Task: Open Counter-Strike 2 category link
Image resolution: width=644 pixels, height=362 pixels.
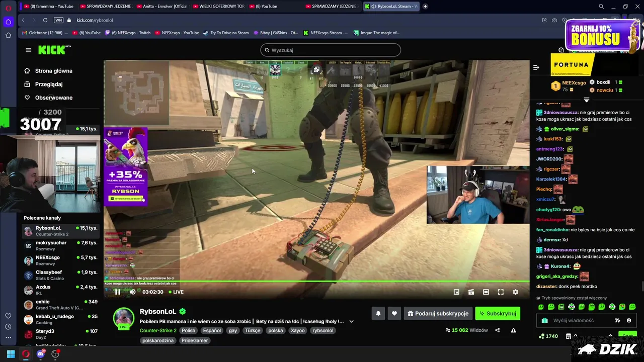Action: (158, 330)
